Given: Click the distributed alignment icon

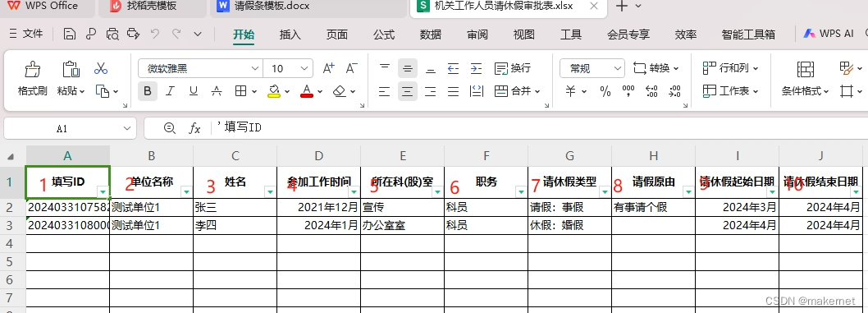Looking at the screenshot, I should 476,91.
